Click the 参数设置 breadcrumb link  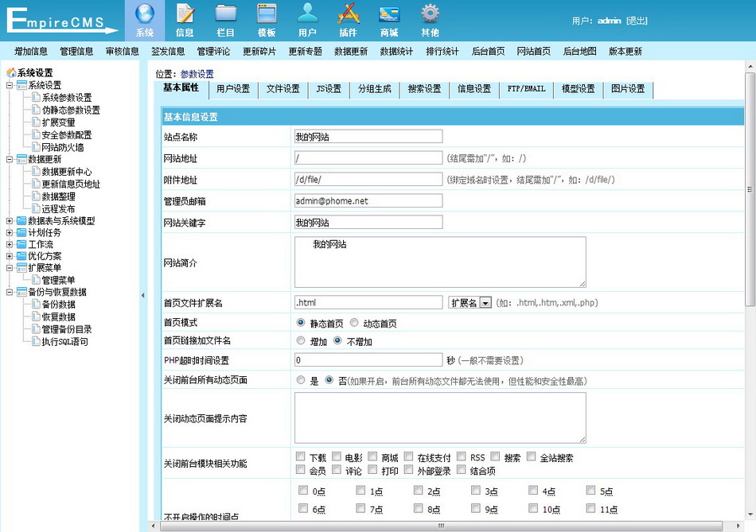197,74
